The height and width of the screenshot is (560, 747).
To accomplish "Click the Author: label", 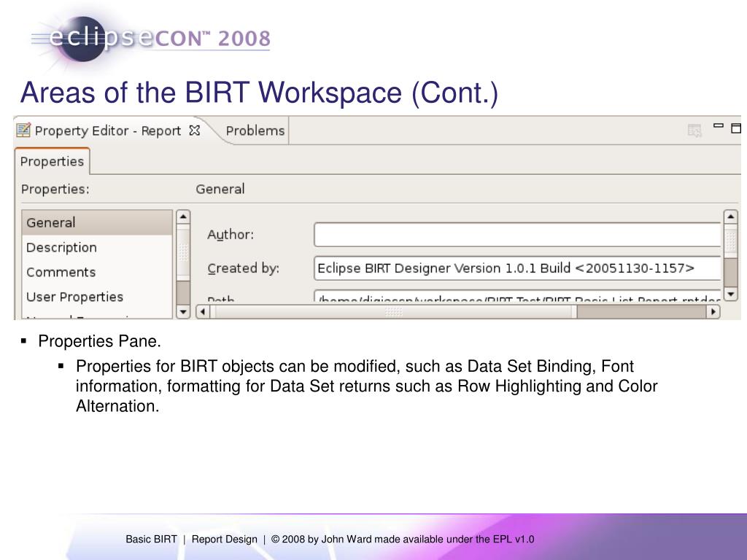I will (x=231, y=235).
